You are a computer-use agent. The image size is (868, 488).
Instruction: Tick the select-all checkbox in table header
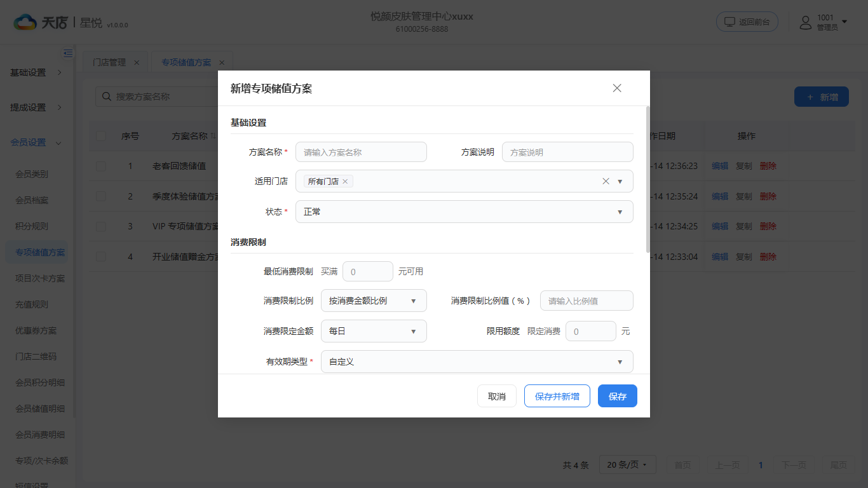pos(101,135)
